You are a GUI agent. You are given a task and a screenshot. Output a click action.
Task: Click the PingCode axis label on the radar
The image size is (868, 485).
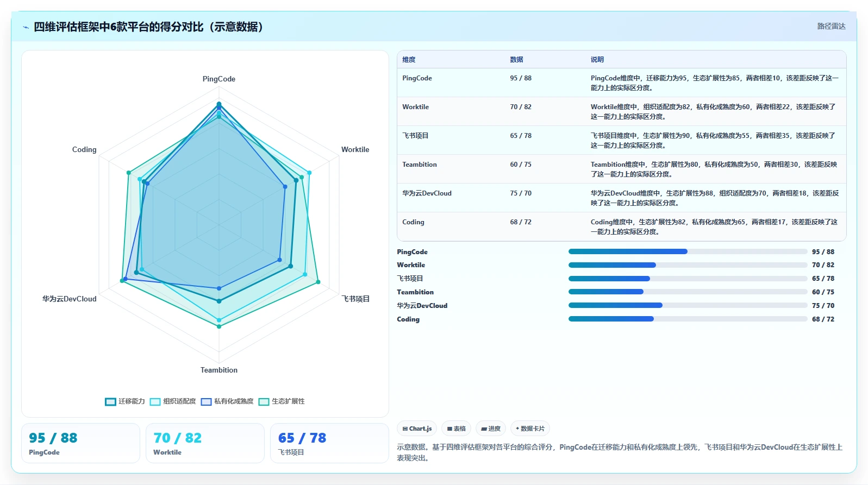219,79
